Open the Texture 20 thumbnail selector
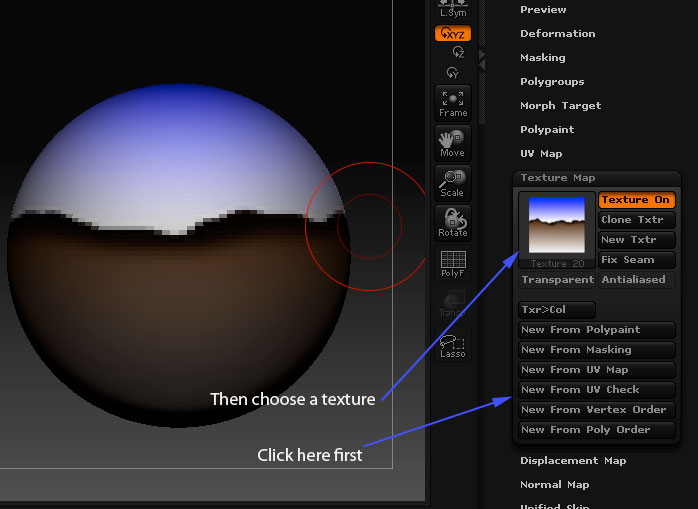 tap(557, 230)
